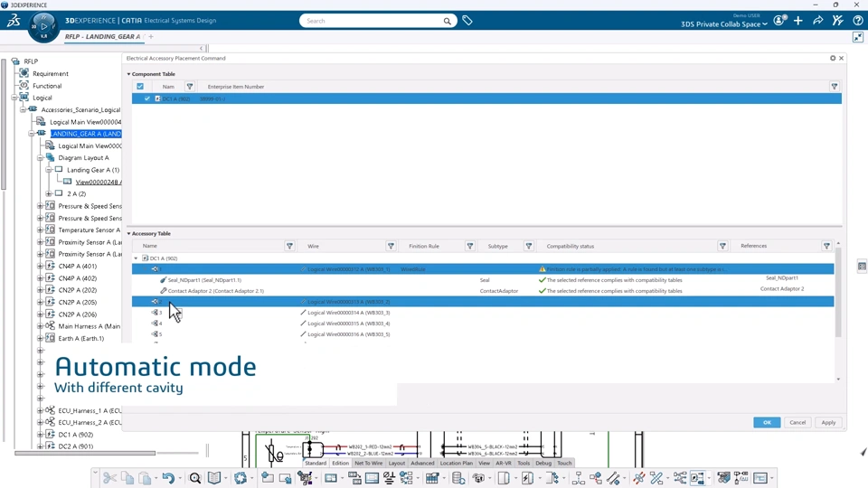Switch to the Layout toolbar tab
Viewport: 868px width, 488px height.
[x=397, y=463]
